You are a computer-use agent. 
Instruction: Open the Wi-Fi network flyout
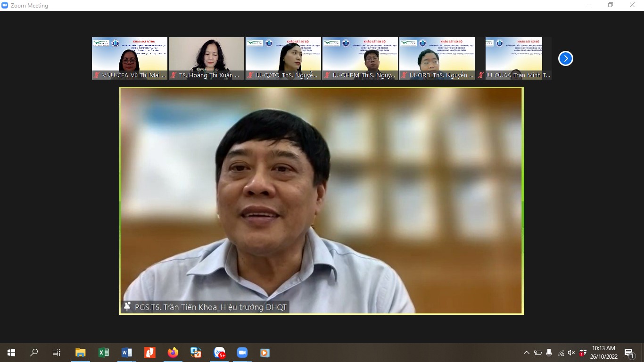click(x=561, y=353)
